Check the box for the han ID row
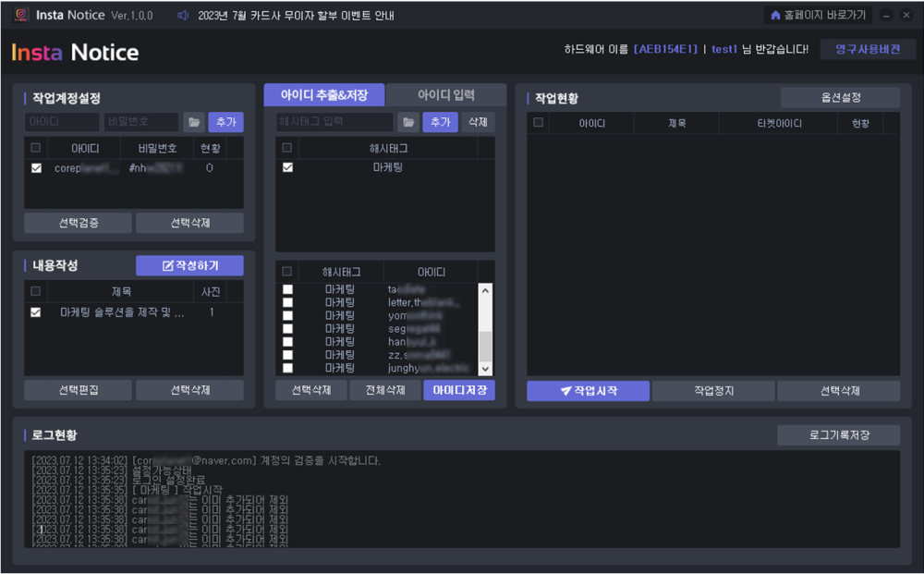This screenshot has height=574, width=924. coord(287,342)
